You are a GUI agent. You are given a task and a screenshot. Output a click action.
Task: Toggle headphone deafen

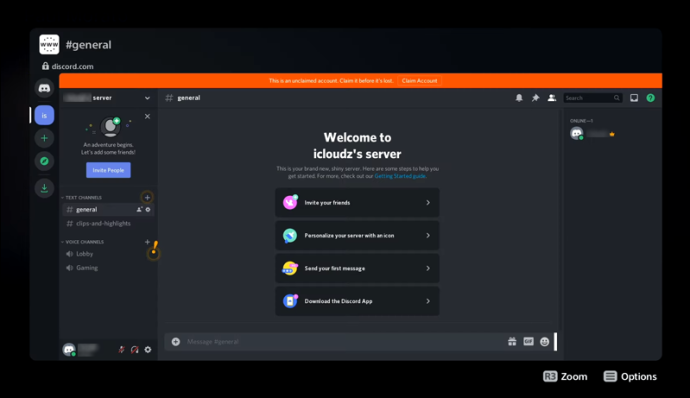coord(135,350)
